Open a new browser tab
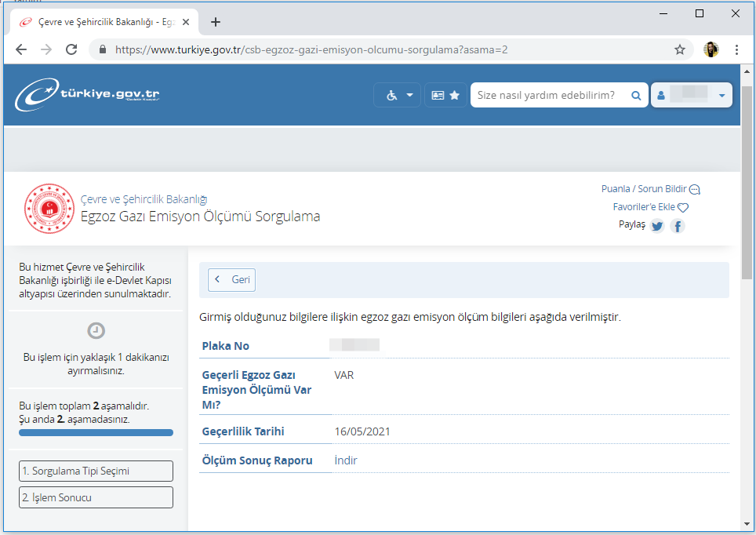This screenshot has width=756, height=535. (216, 22)
